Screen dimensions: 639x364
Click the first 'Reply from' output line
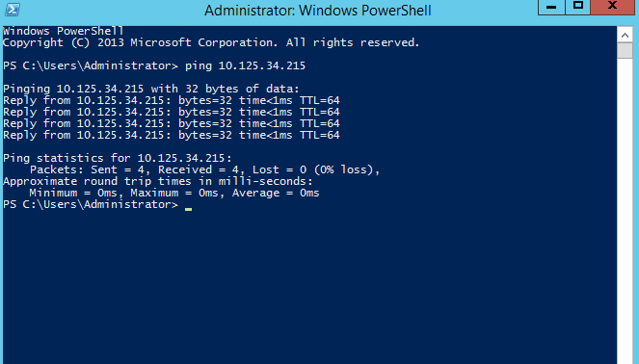[172, 100]
